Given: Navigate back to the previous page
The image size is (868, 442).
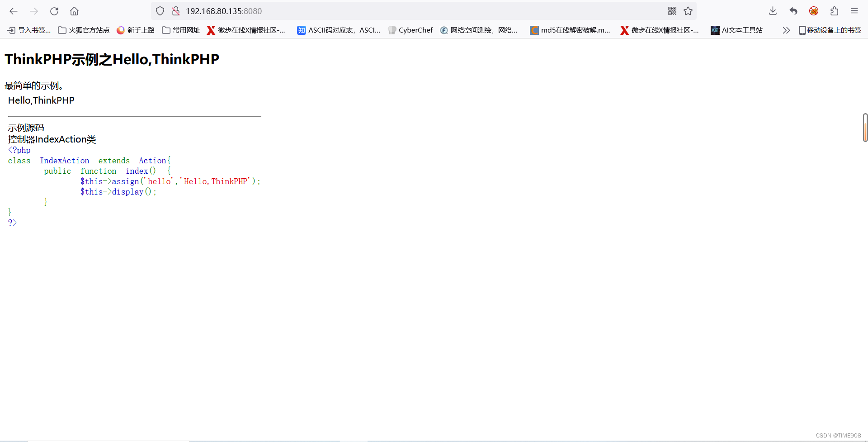Looking at the screenshot, I should (14, 11).
